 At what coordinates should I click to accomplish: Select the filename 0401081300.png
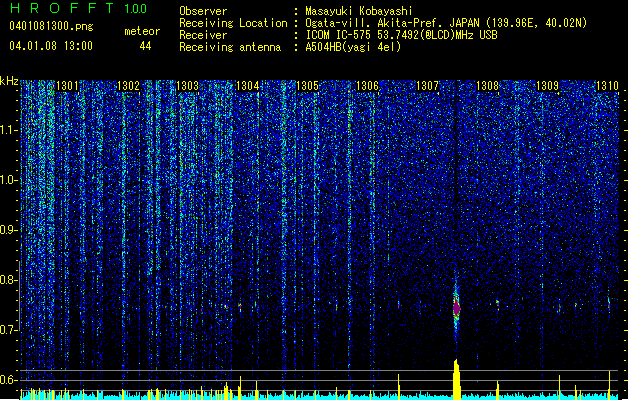(51, 26)
